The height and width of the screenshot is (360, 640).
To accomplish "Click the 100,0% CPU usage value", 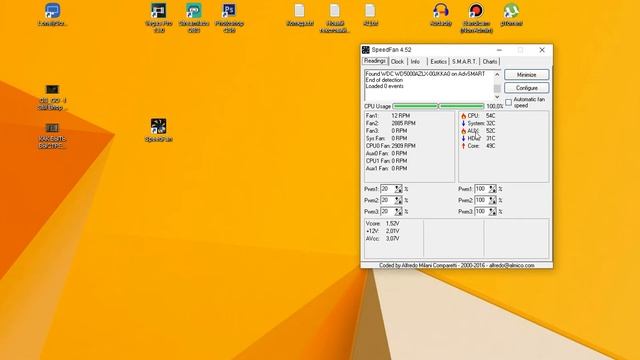I will click(495, 106).
